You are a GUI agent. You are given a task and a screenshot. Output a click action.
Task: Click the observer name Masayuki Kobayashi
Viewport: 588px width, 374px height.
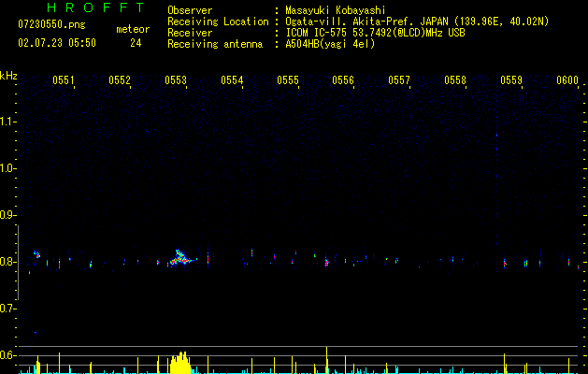click(x=336, y=10)
